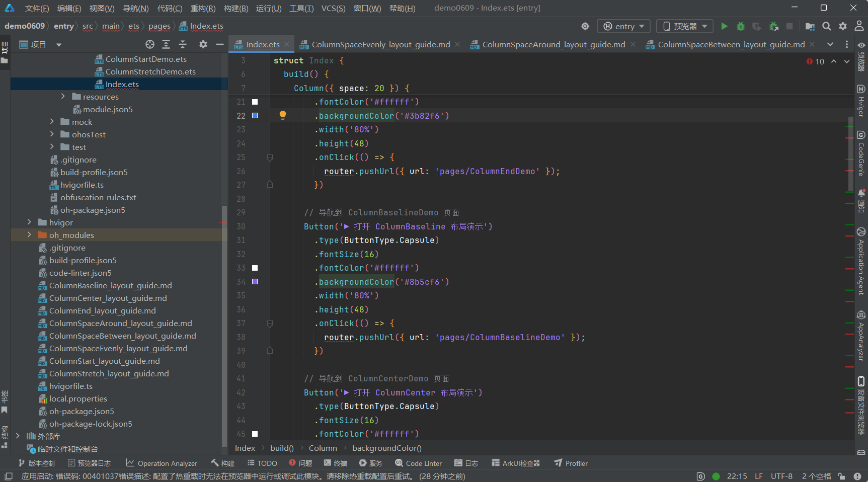Open the TODO tool window
The image size is (868, 482).
pos(262,463)
